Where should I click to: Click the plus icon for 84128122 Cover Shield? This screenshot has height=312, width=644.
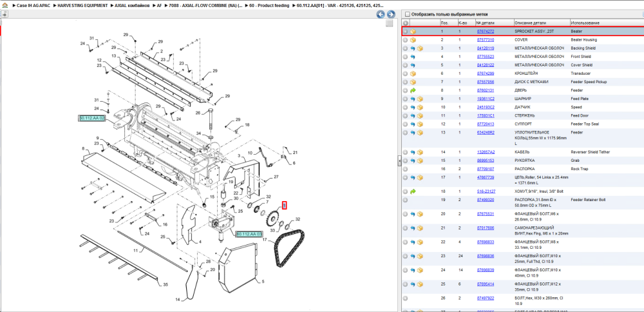(405, 65)
